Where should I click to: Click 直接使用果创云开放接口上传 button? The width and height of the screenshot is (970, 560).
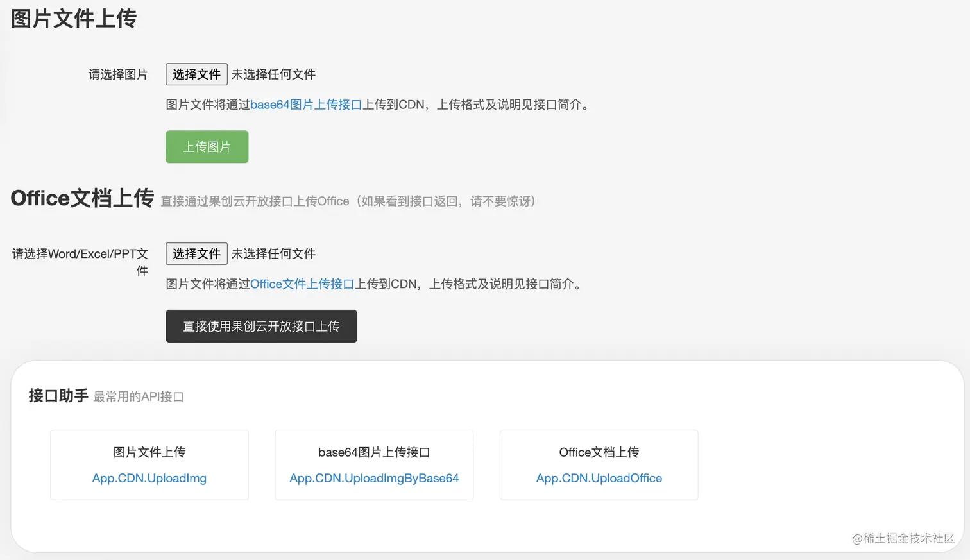pyautogui.click(x=261, y=327)
